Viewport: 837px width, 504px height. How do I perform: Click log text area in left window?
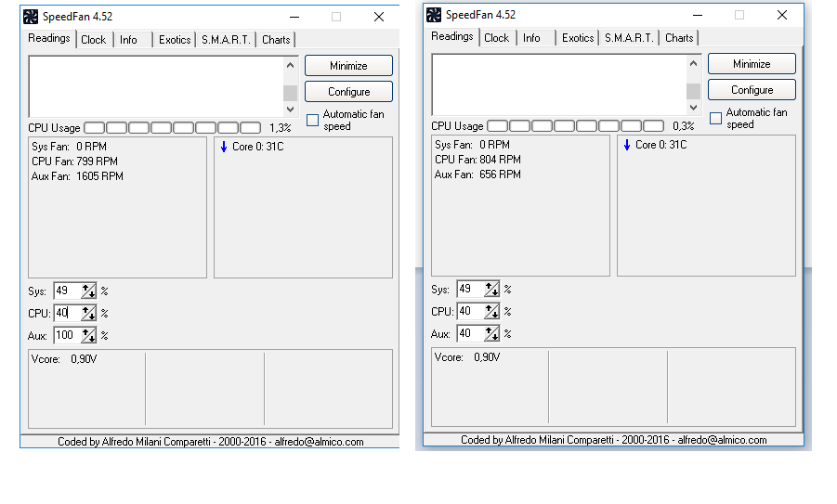click(156, 87)
